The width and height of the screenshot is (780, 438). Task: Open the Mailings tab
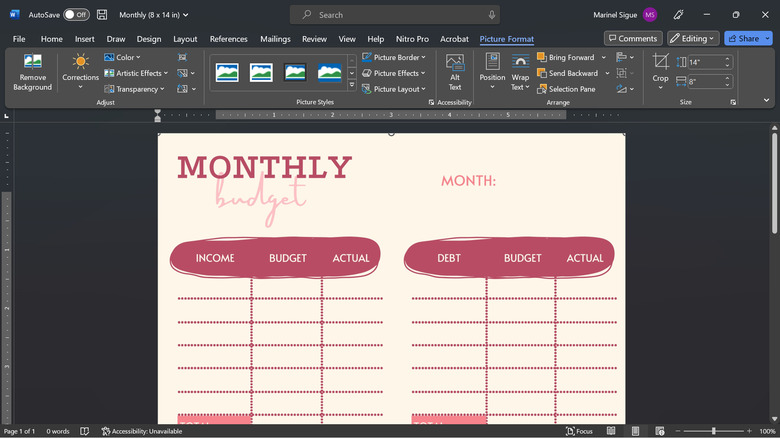point(275,39)
